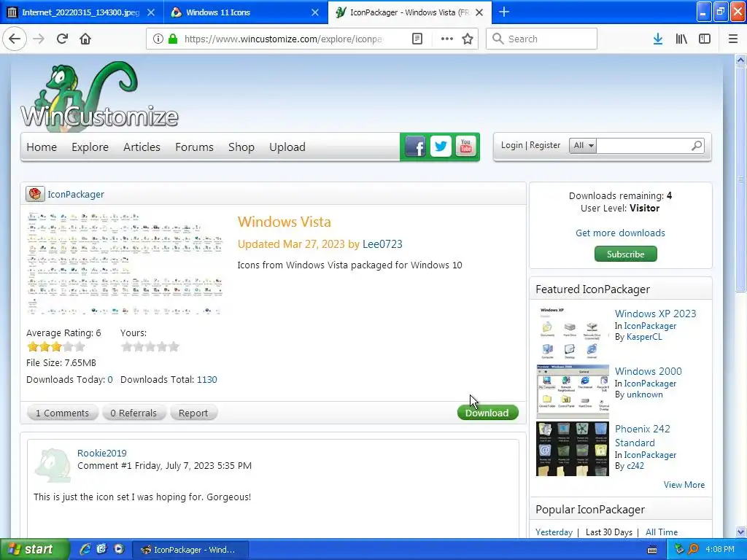Launch Internet Explorer quick launch icon
This screenshot has width=747, height=560.
[85, 549]
